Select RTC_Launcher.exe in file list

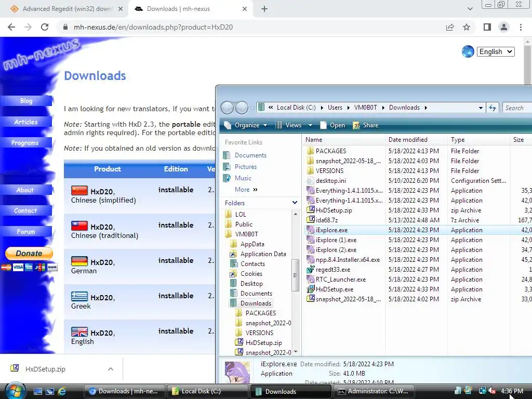pyautogui.click(x=341, y=279)
